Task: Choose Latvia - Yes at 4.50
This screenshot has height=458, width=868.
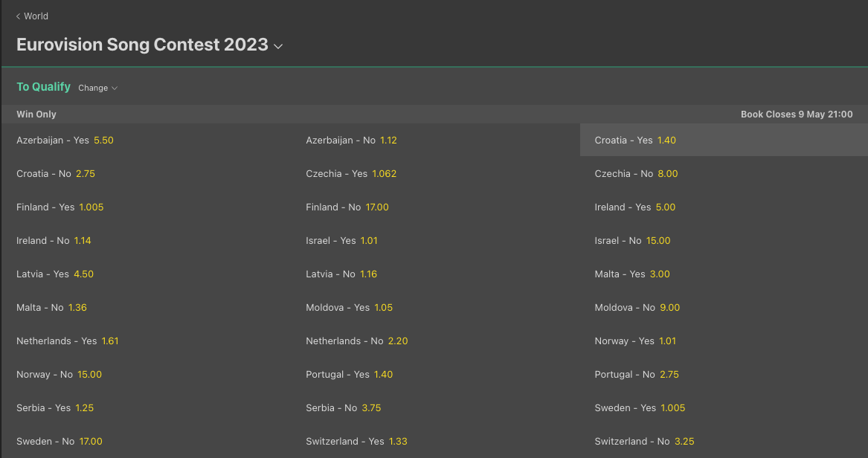Action: point(146,274)
